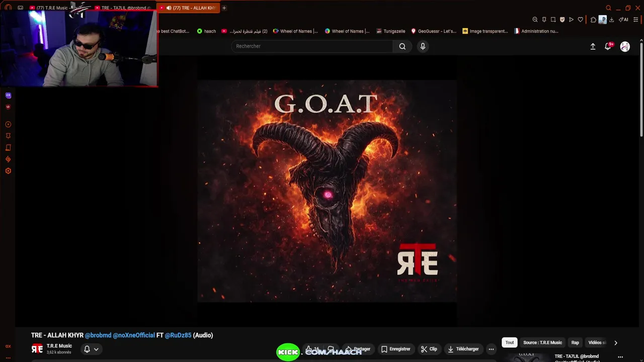Focus the Rechercher search field

tap(312, 46)
